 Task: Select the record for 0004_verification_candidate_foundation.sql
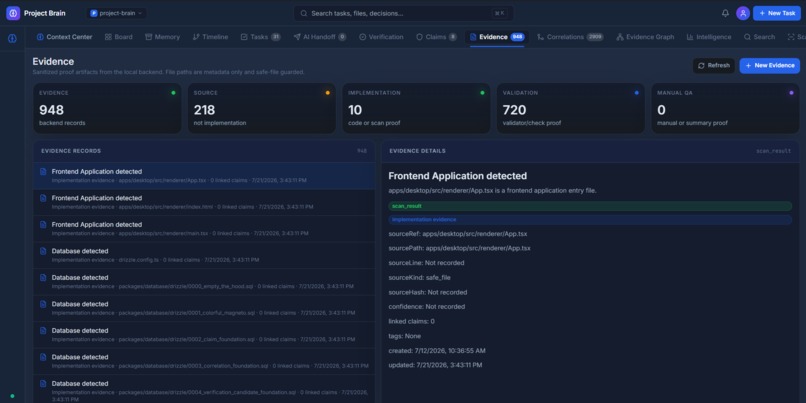(x=204, y=389)
